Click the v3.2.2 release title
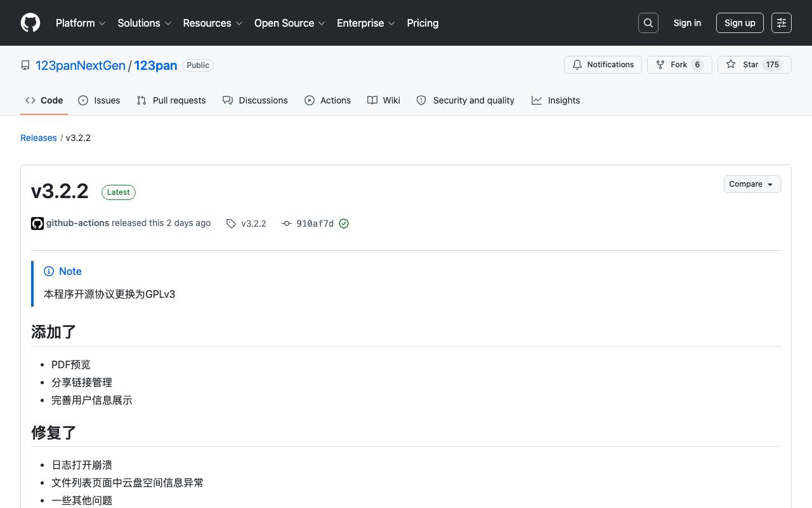The width and height of the screenshot is (812, 508). coord(60,191)
